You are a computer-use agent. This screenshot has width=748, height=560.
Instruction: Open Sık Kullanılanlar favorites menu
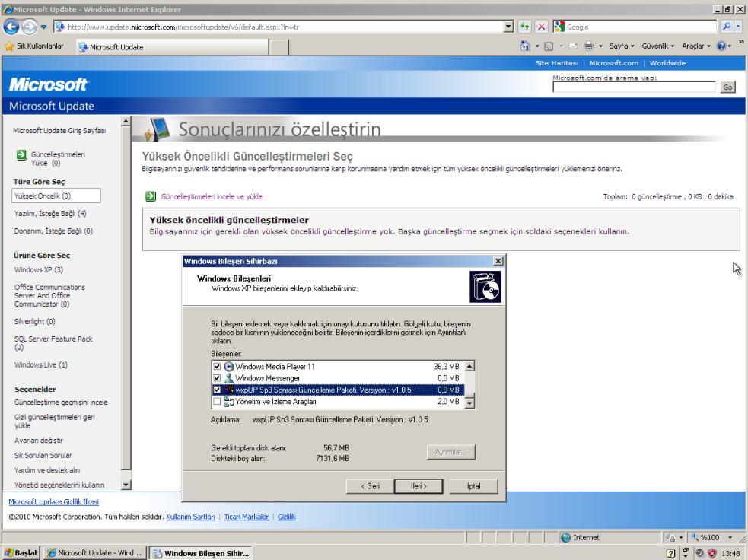[34, 46]
